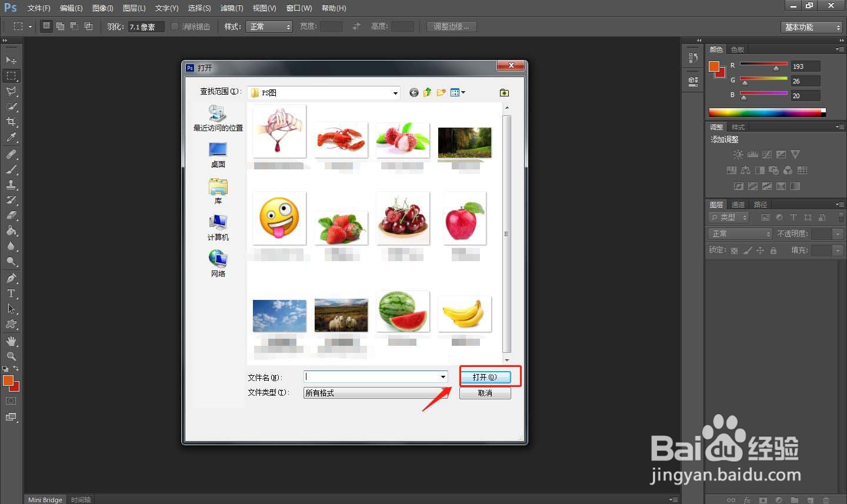Select the Brush tool
This screenshot has height=504, width=847.
(11, 169)
